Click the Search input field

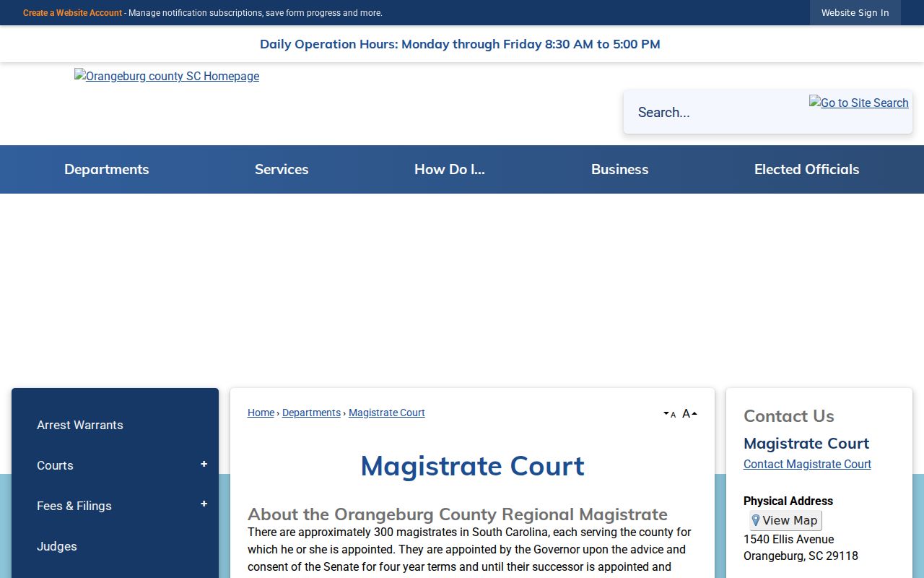pos(715,112)
